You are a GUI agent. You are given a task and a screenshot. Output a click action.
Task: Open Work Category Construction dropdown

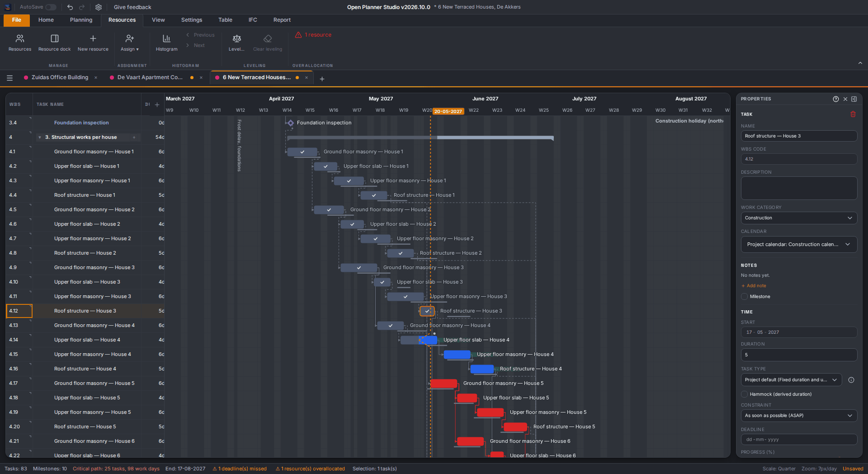[x=799, y=218]
